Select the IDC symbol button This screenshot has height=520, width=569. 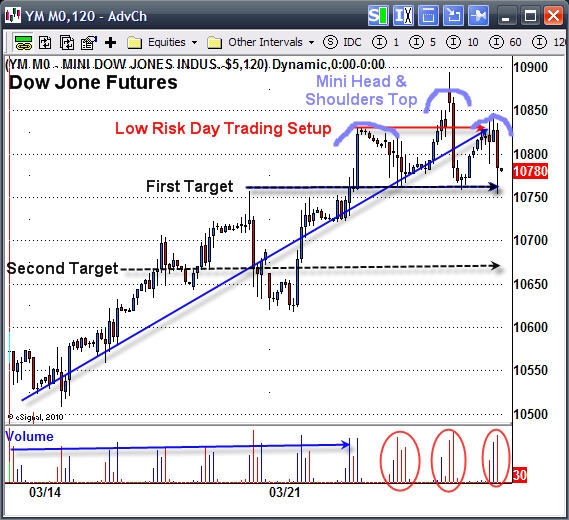(x=343, y=42)
